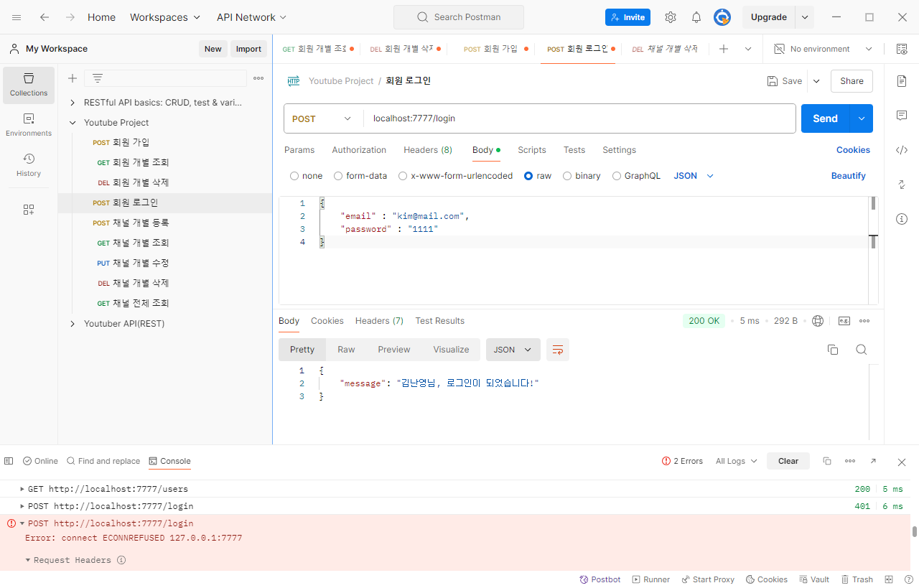Image resolution: width=919 pixels, height=588 pixels.
Task: Copy console logs icon
Action: pyautogui.click(x=827, y=461)
